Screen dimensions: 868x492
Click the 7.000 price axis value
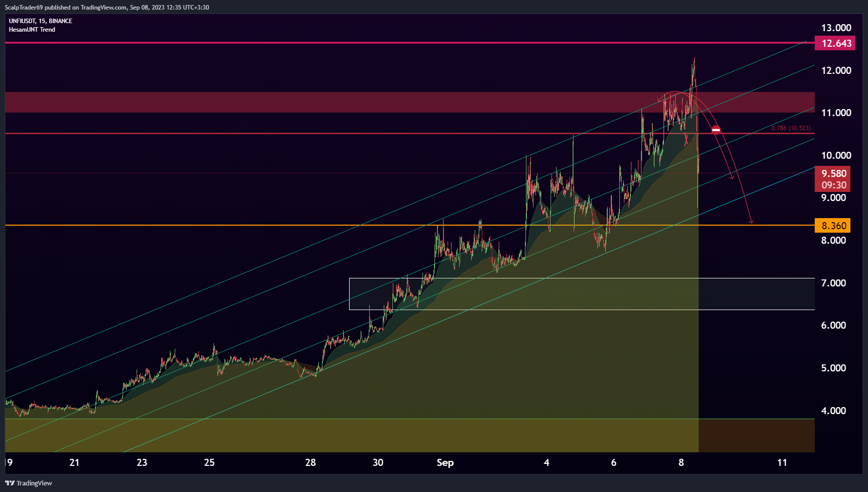[x=833, y=283]
